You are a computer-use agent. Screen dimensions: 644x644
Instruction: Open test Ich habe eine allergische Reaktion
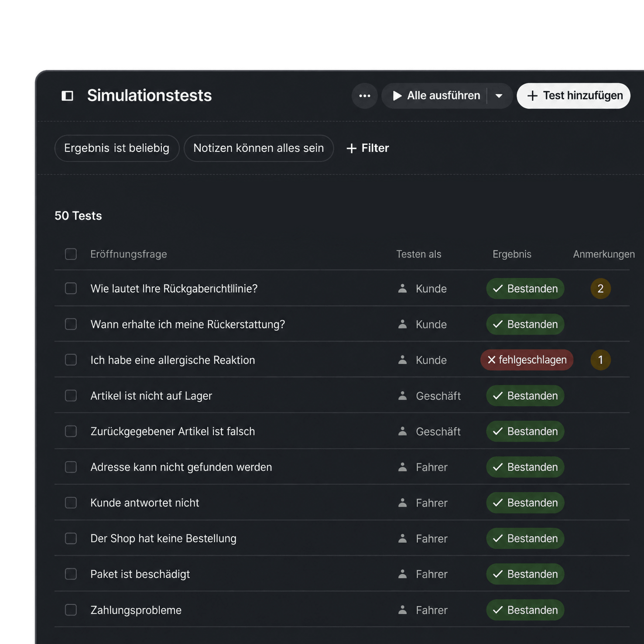tap(173, 360)
